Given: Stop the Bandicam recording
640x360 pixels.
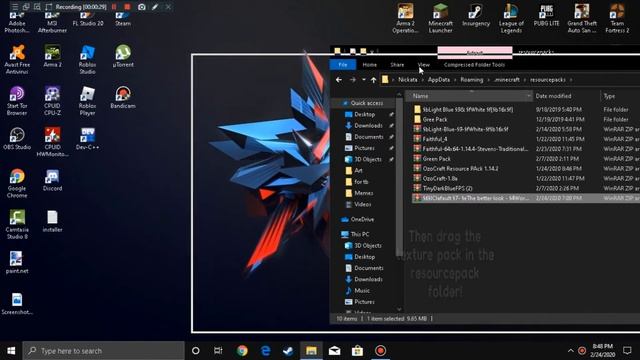Looking at the screenshot, I should 127,7.
